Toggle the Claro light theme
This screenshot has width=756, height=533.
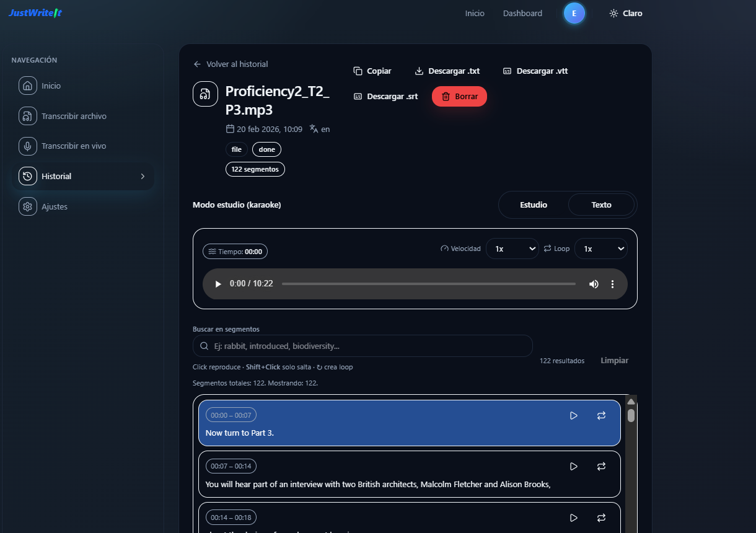[626, 14]
